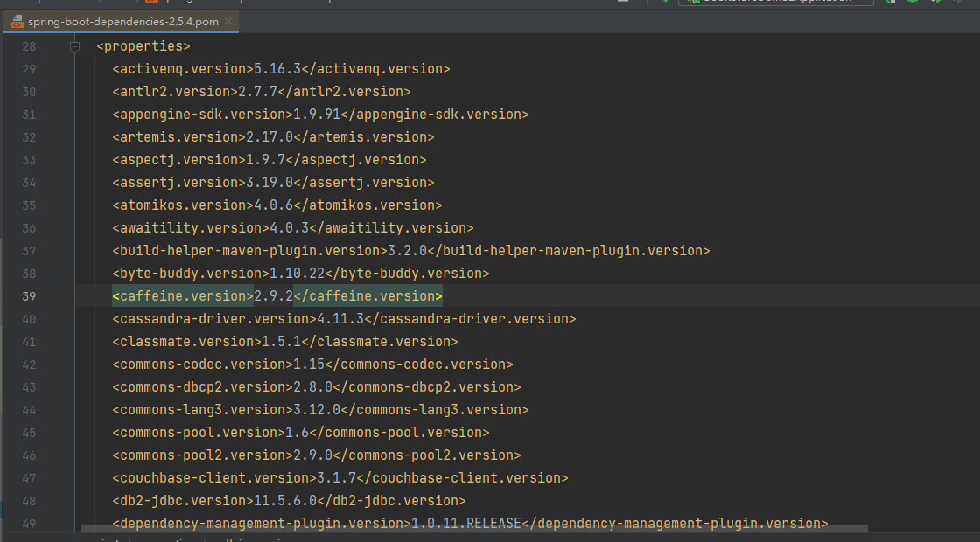The height and width of the screenshot is (542, 980).
Task: Click the opening appengine-sdk.version tag
Action: click(x=202, y=115)
